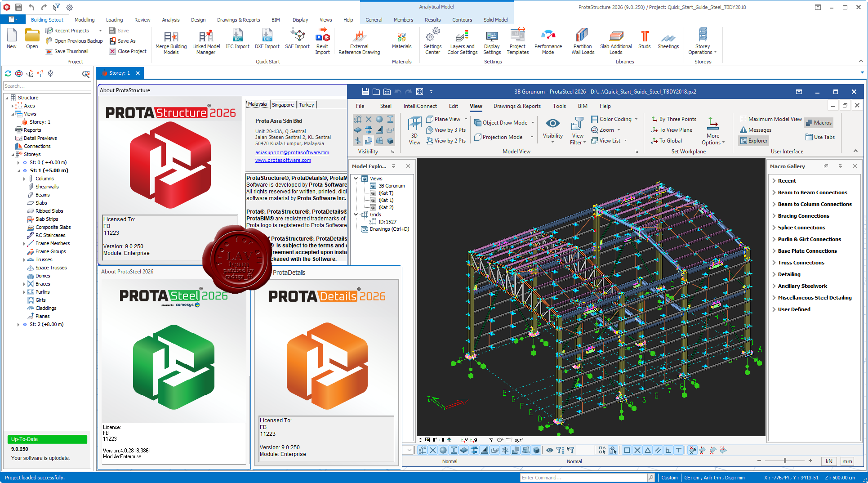Click the asiasupport email link

coord(292,152)
